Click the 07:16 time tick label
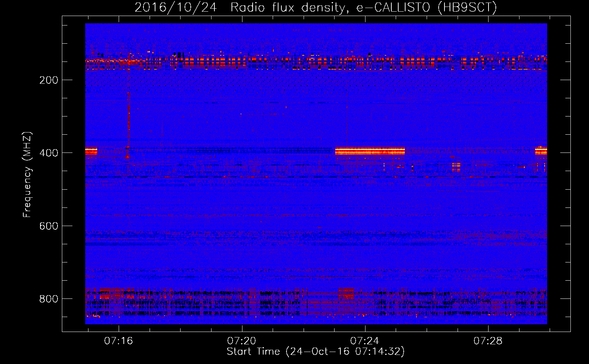This screenshot has width=589, height=364. point(119,341)
